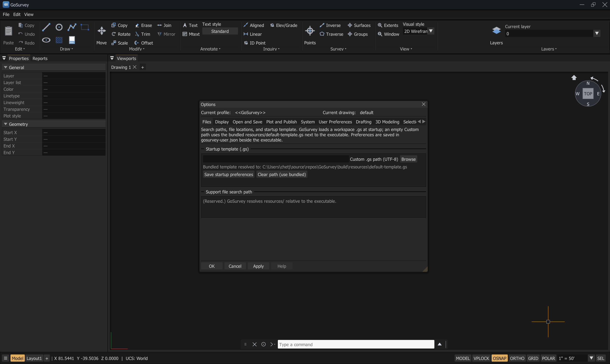Open the File menu
Viewport: 610px width, 364px height.
(6, 15)
